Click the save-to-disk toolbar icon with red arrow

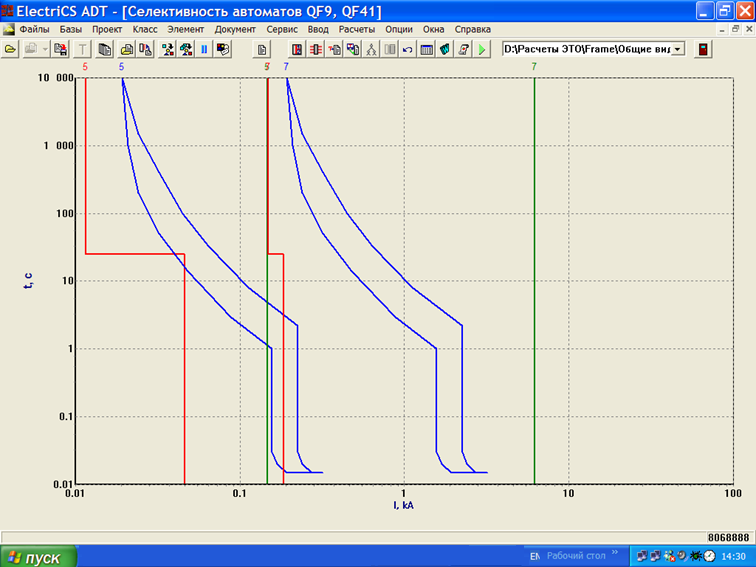(60, 49)
